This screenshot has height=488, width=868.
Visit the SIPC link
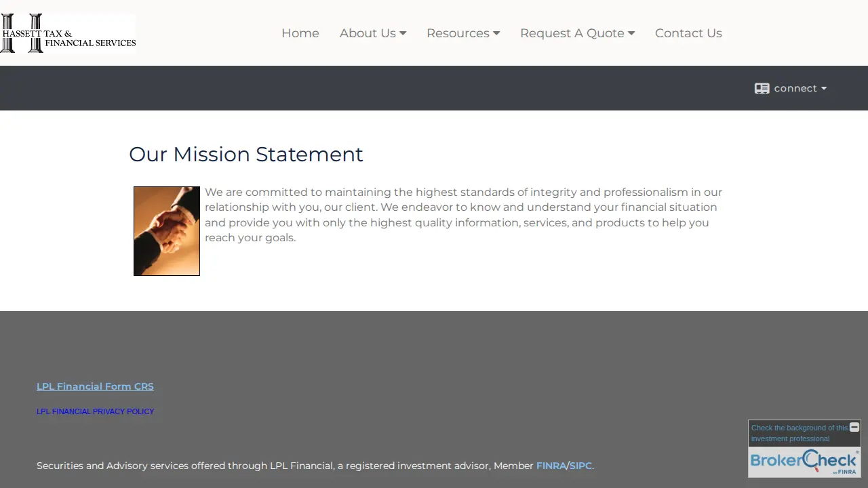tap(580, 466)
